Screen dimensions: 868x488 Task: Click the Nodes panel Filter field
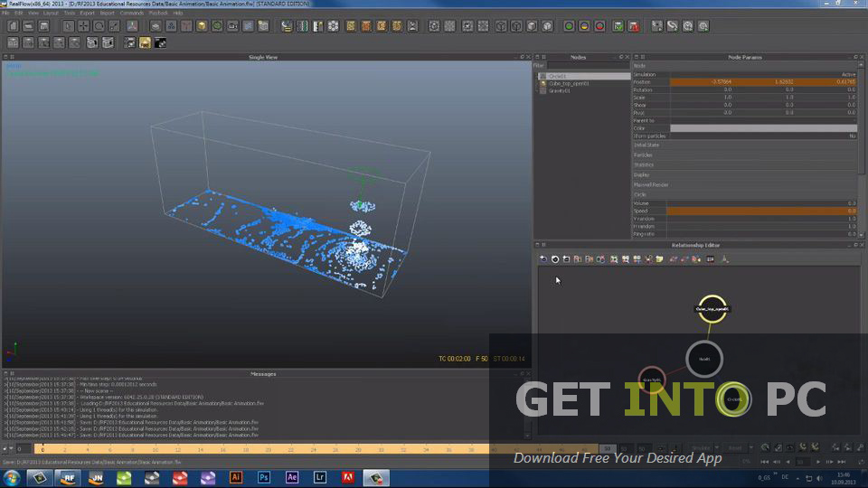tap(588, 65)
